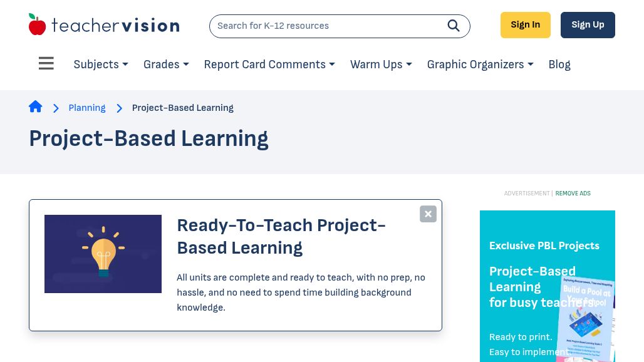Click the REMOVE ADS link
The height and width of the screenshot is (362, 644).
coord(573,194)
